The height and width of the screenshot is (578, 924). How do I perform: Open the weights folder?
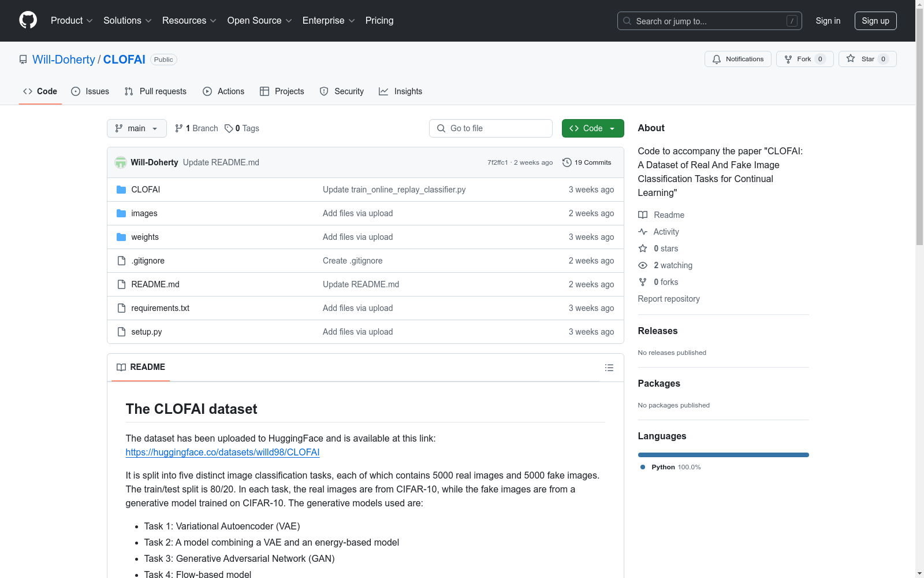pos(145,237)
